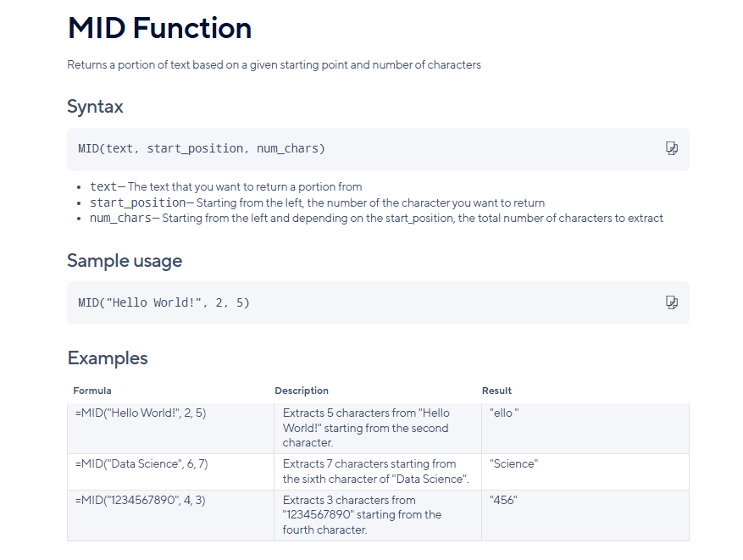Screen dimensions: 743x560
Task: Select the =MID("Hello World!", 2, 5) formula cell
Action: click(x=170, y=429)
